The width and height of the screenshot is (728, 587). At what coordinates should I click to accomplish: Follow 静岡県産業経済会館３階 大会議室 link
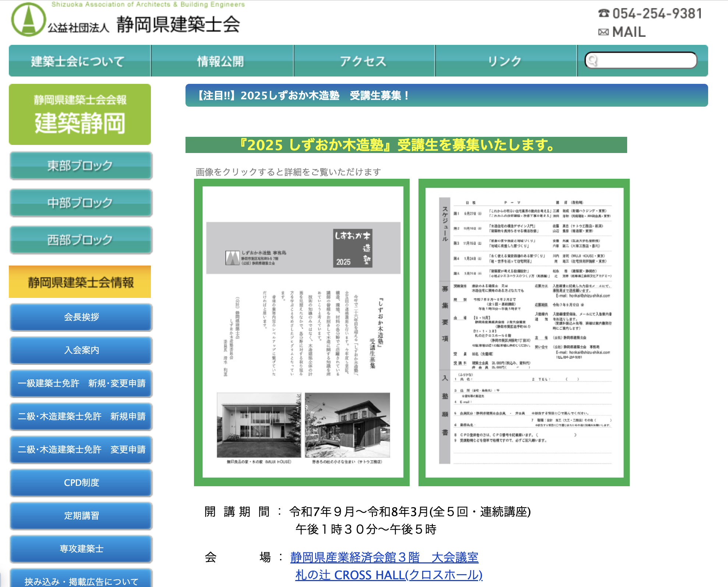[x=384, y=557]
